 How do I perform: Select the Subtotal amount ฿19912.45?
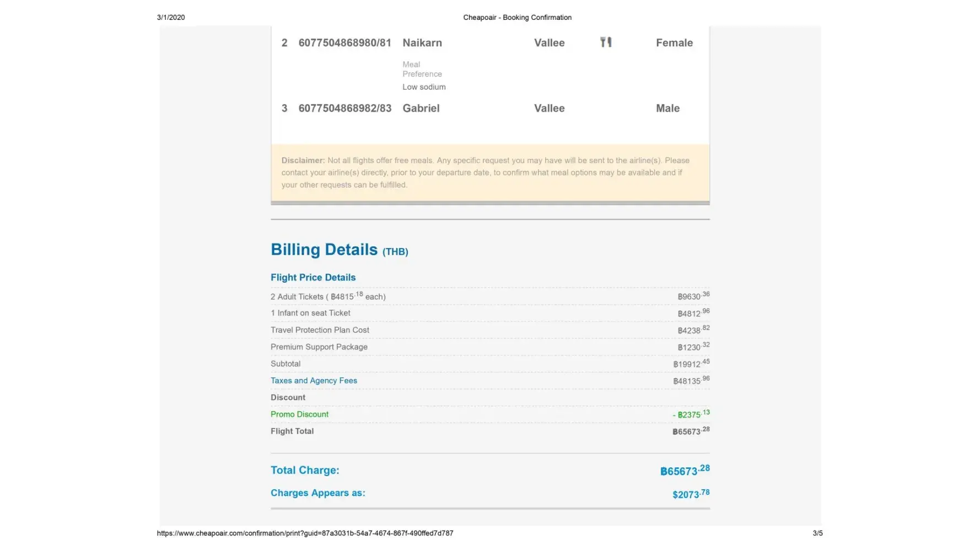click(691, 364)
